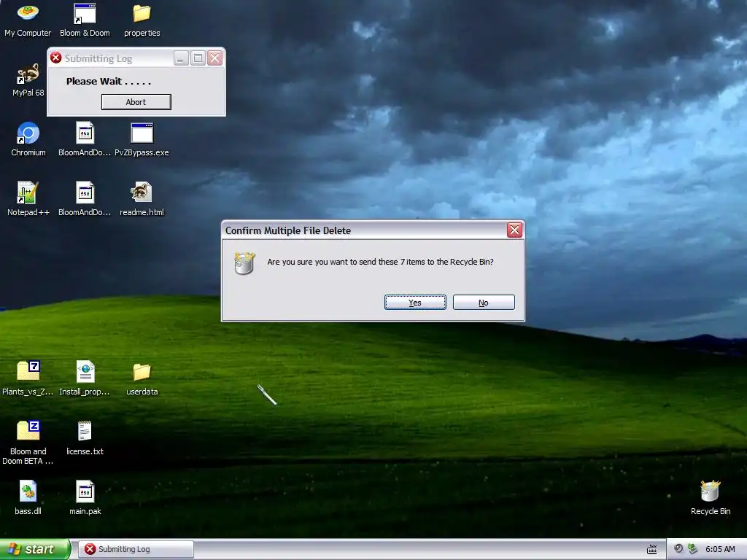Close the Submitting Log window

(x=215, y=58)
